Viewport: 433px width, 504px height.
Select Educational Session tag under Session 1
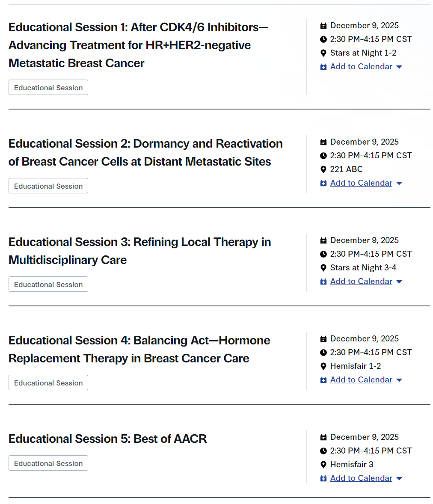coord(48,88)
